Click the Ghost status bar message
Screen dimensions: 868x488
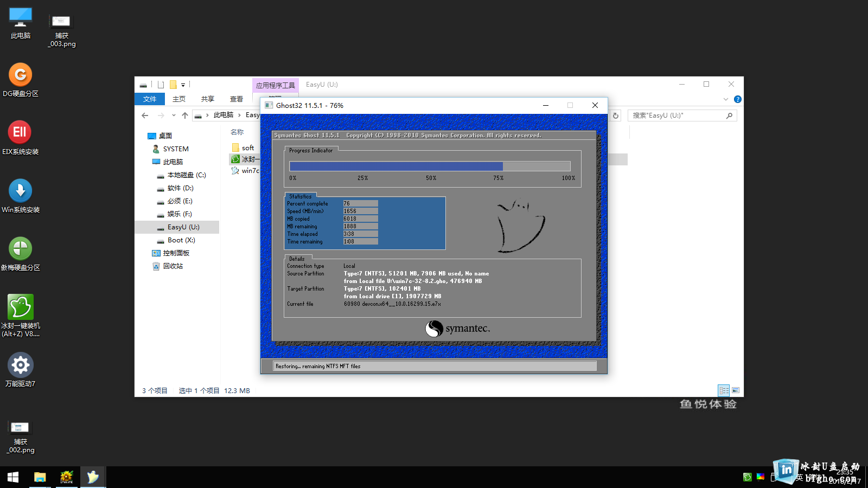pyautogui.click(x=435, y=366)
